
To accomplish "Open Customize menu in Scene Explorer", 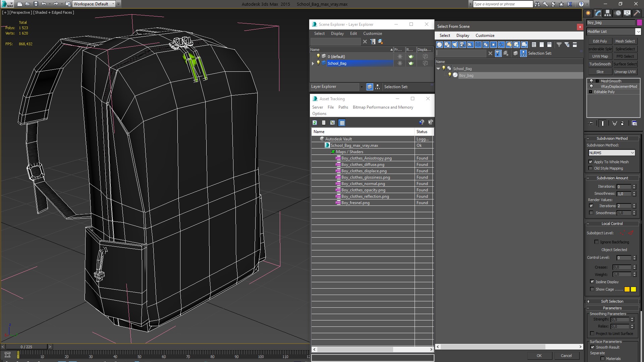I will [x=373, y=34].
